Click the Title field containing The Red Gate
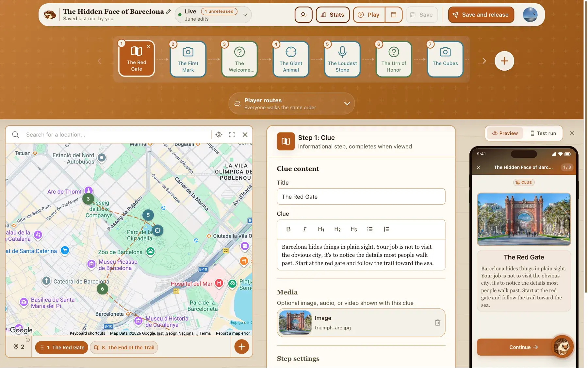588x368 pixels. tap(361, 197)
